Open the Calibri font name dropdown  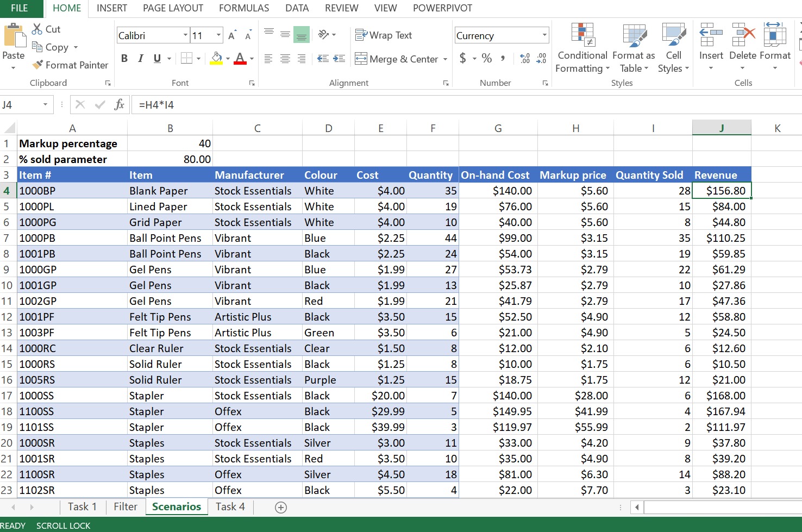185,35
